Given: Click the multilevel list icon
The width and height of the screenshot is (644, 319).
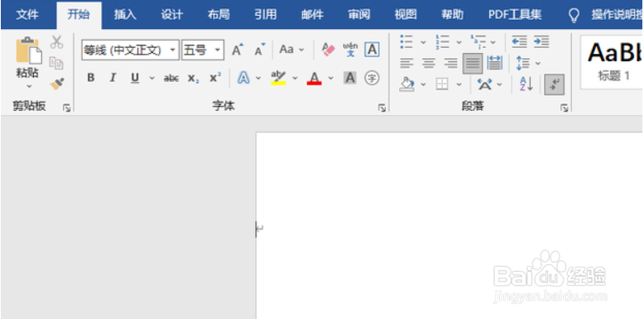Looking at the screenshot, I should click(478, 41).
